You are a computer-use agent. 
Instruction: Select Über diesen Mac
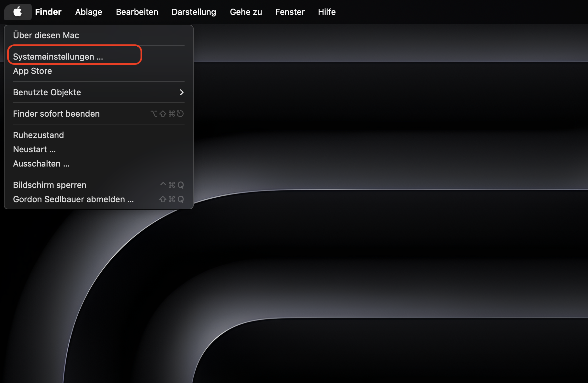coord(46,35)
